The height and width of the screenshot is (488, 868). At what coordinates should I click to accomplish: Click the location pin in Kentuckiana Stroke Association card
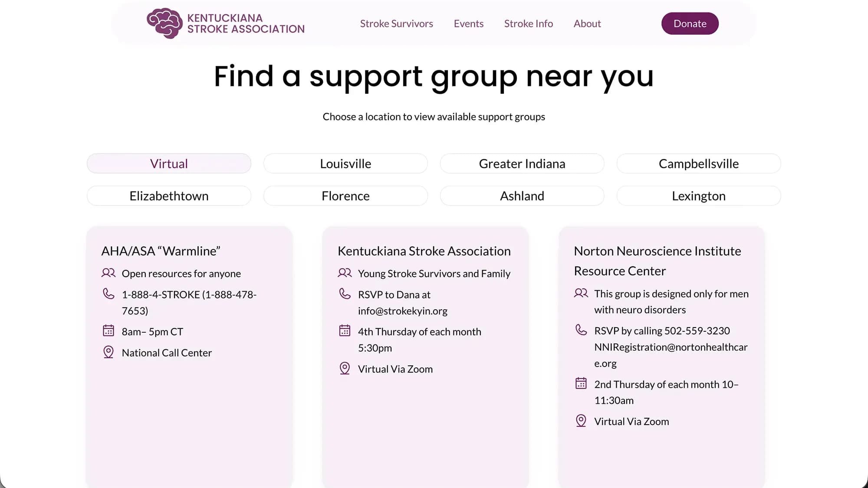pos(345,368)
